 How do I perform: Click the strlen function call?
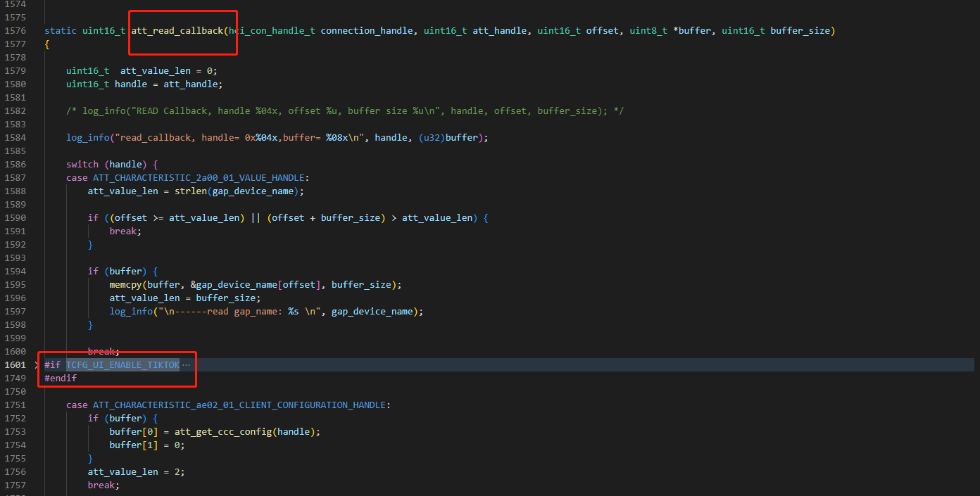[191, 191]
